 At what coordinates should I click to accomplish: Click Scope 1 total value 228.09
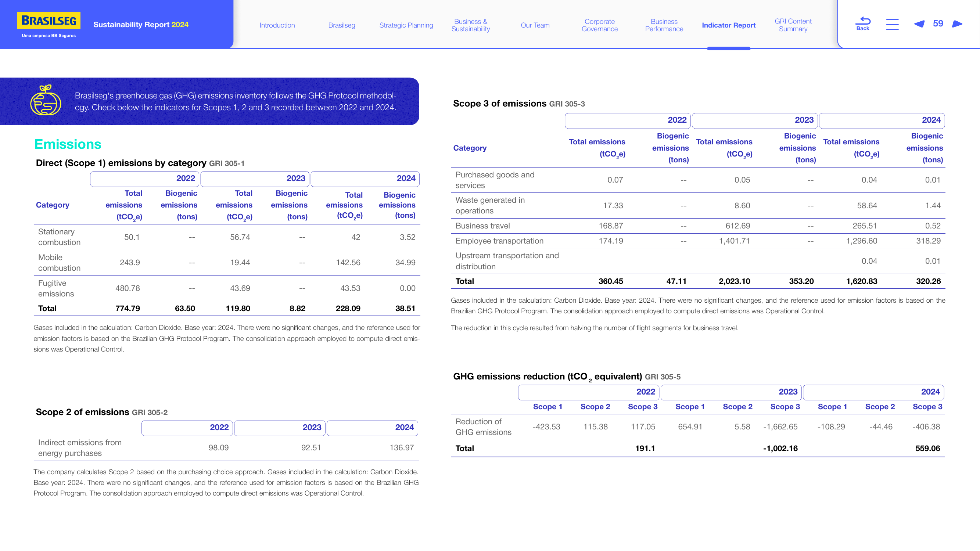coord(348,309)
